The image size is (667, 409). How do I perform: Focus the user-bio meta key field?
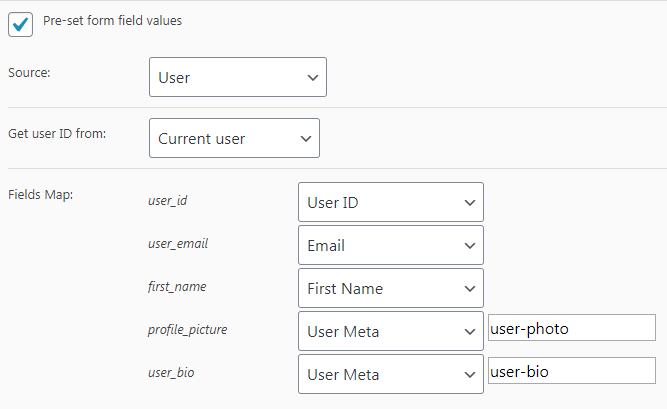(571, 371)
